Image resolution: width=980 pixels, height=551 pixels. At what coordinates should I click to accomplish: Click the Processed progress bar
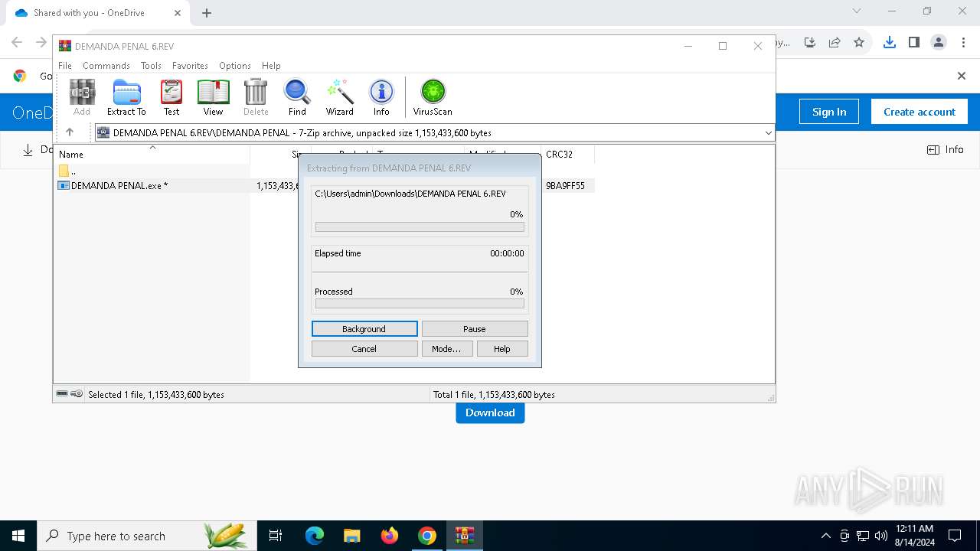(x=420, y=304)
